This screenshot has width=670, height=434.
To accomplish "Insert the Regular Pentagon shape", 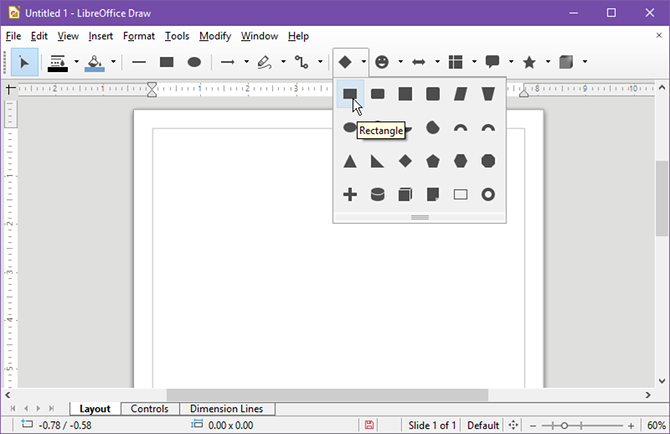I will coord(433,161).
